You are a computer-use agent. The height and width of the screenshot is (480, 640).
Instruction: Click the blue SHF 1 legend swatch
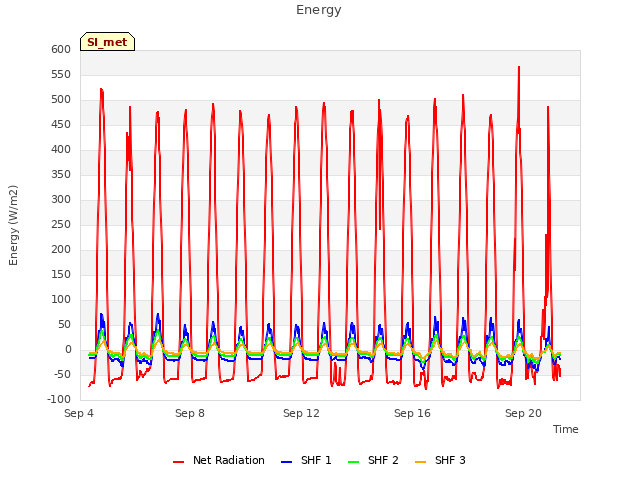pyautogui.click(x=287, y=462)
